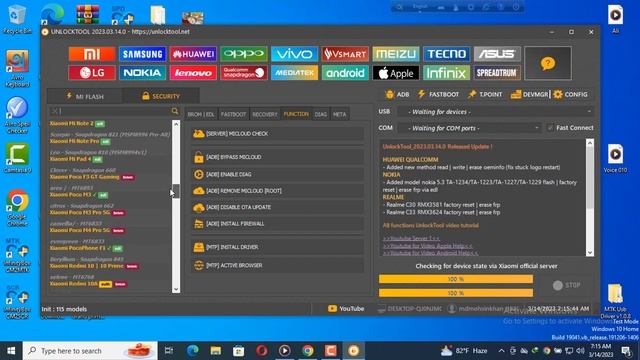
Task: Open the YouTube status bar link
Action: 346,309
